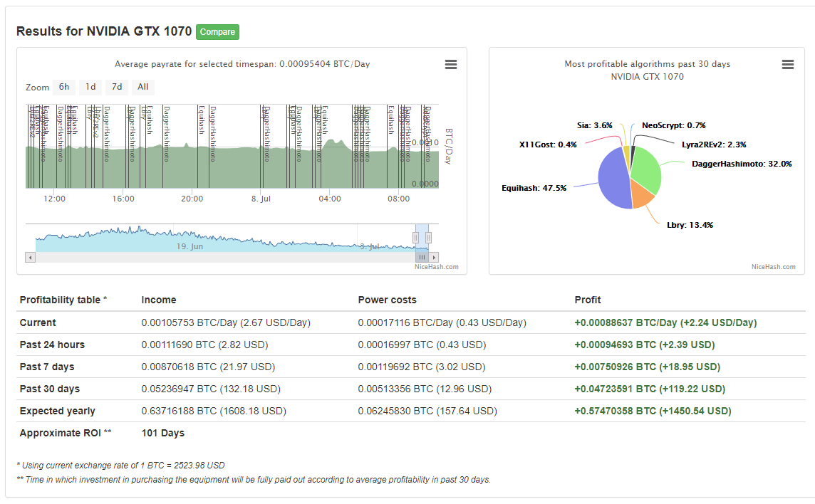Set chart zoom to 7d
This screenshot has height=504, width=815.
pyautogui.click(x=117, y=87)
